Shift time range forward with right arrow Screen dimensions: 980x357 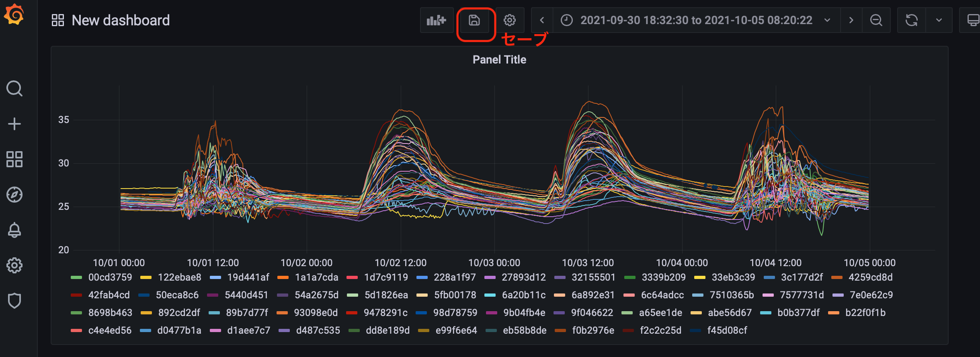pos(851,20)
